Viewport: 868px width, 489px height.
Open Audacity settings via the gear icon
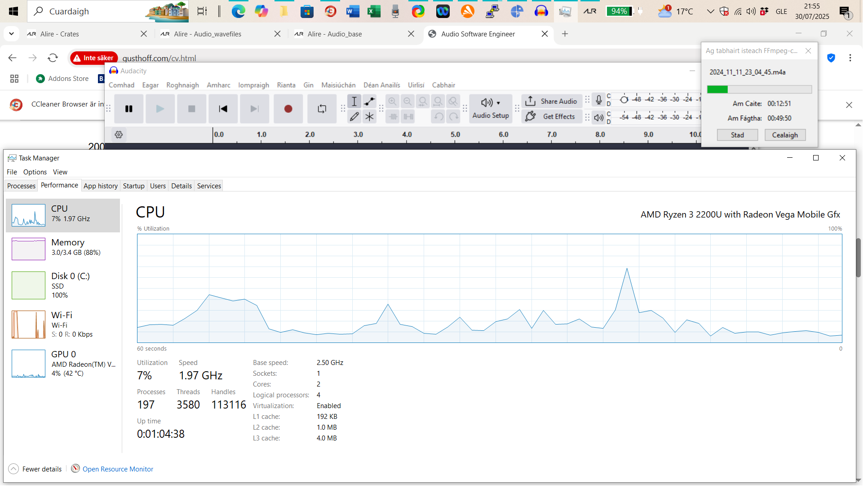tap(119, 134)
